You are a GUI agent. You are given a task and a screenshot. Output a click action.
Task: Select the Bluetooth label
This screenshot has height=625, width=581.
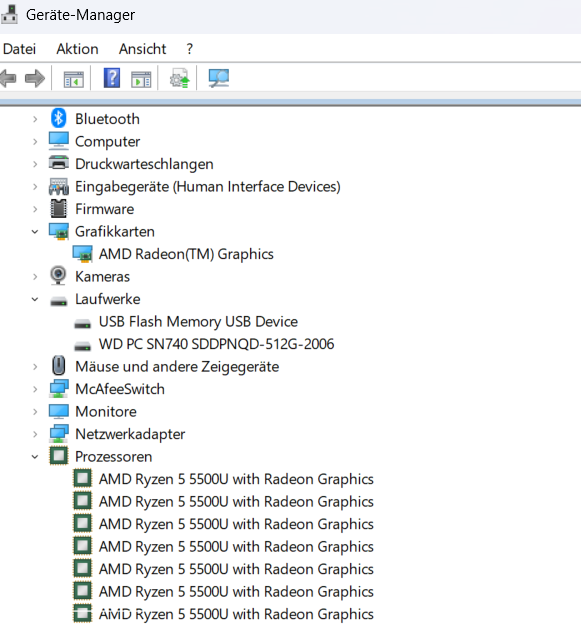(x=107, y=119)
